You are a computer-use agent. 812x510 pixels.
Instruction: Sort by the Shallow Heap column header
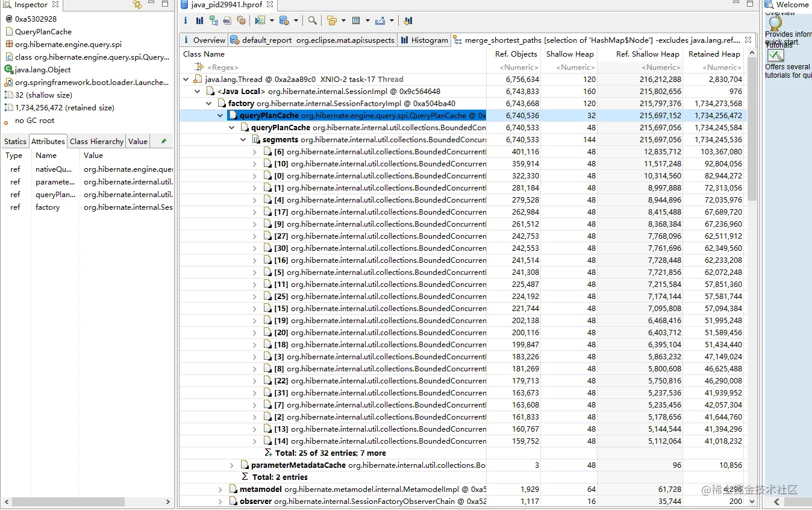coord(569,54)
